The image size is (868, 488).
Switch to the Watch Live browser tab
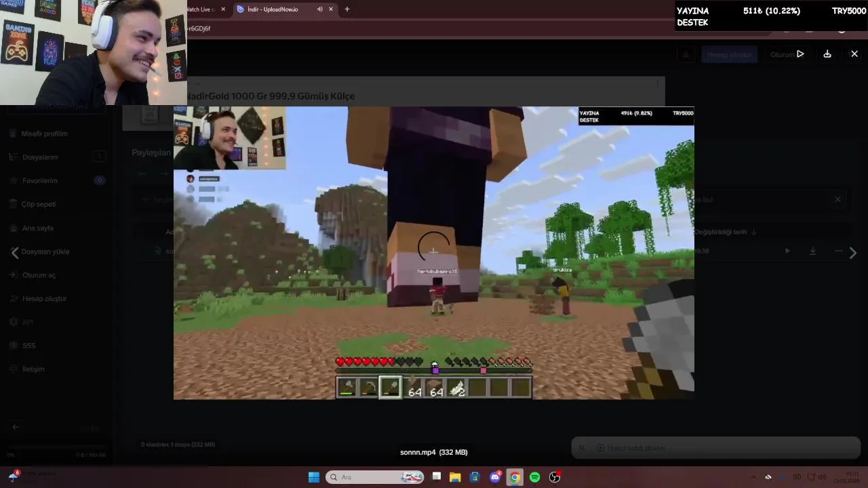(x=200, y=9)
